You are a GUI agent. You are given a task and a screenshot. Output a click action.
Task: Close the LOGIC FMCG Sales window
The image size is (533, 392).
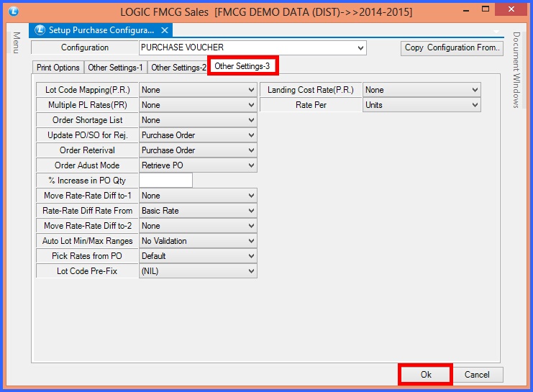click(511, 9)
